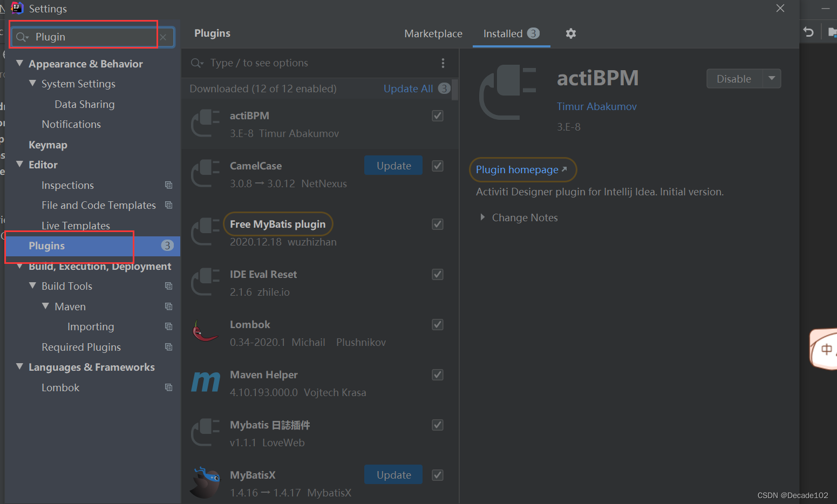Collapse the Appearance & Behavior section

click(19, 63)
